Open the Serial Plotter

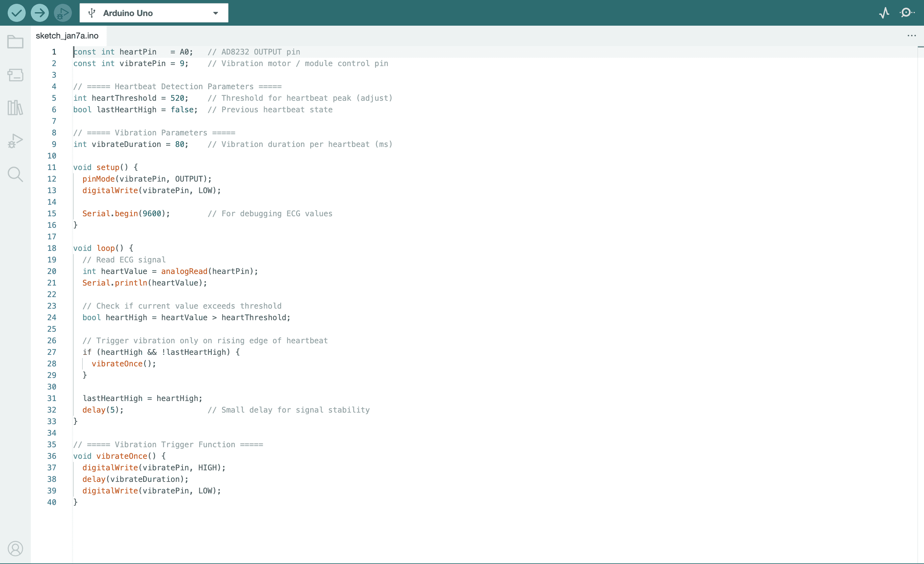tap(884, 13)
